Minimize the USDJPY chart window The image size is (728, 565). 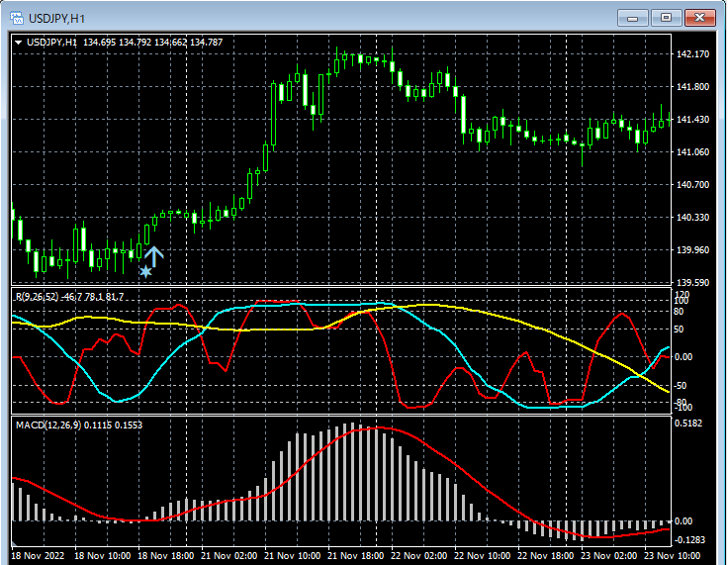click(x=632, y=18)
